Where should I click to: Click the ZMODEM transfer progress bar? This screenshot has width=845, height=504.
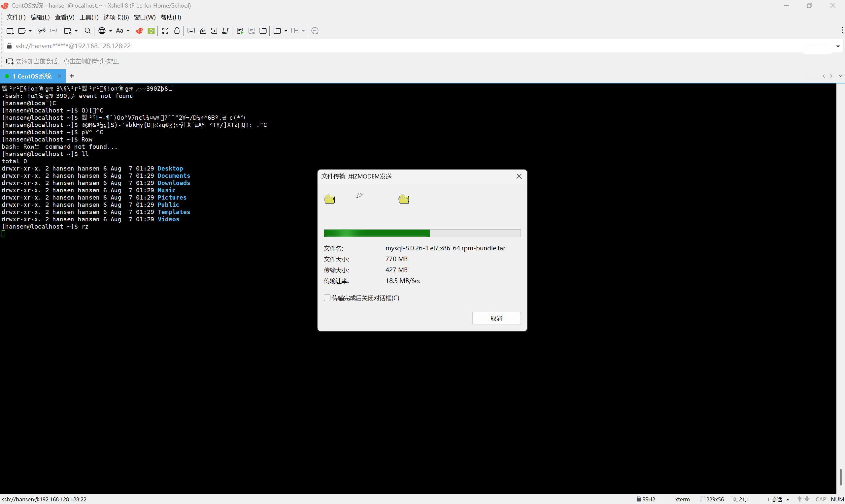422,233
